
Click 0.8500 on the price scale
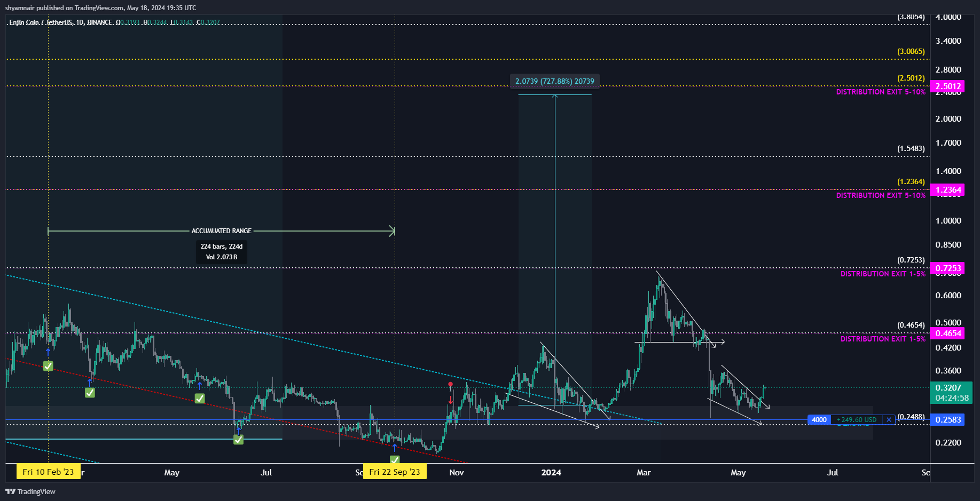948,245
